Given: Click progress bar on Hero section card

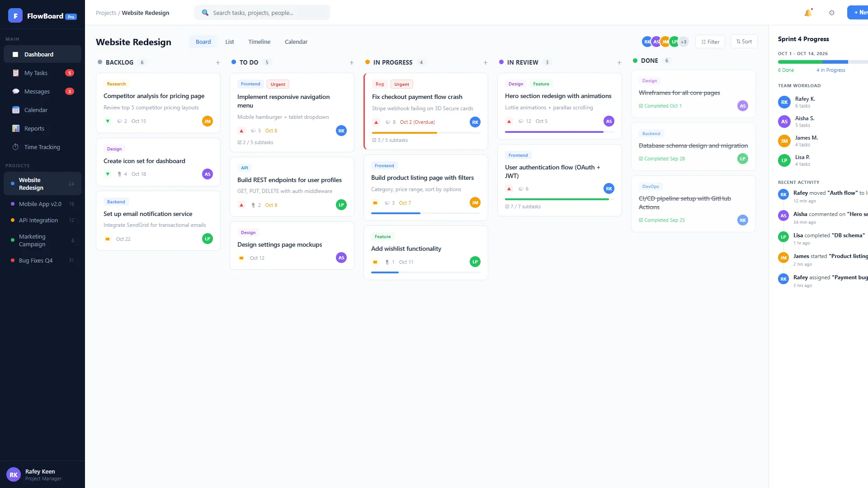Looking at the screenshot, I should 559,132.
